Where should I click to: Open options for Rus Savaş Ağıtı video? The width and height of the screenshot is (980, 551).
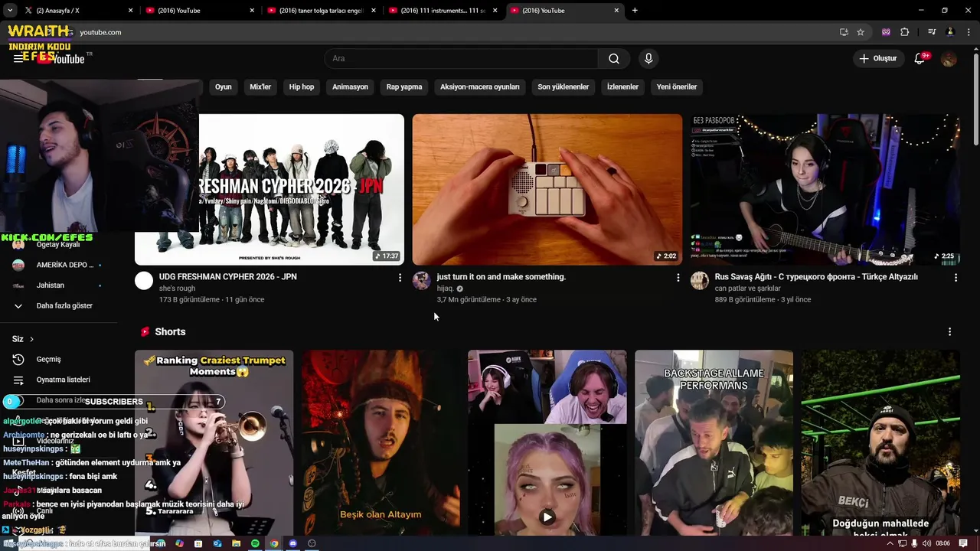coord(955,278)
